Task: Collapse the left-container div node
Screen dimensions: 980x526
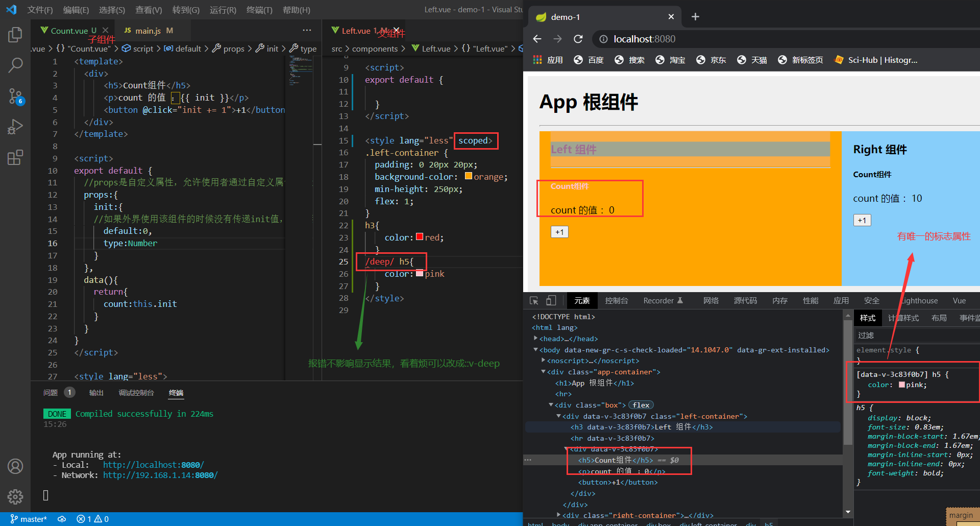Action: pos(558,416)
